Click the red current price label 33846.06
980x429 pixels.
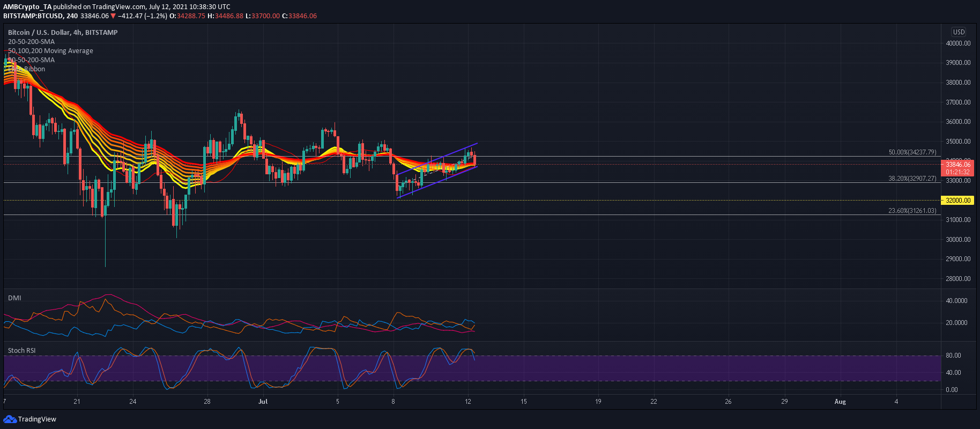[x=958, y=165]
